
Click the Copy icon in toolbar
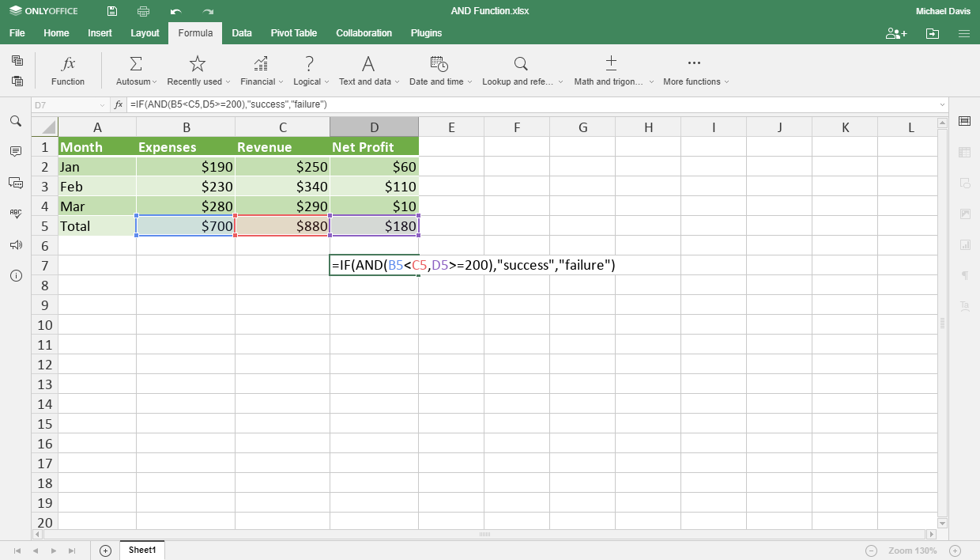click(x=17, y=61)
